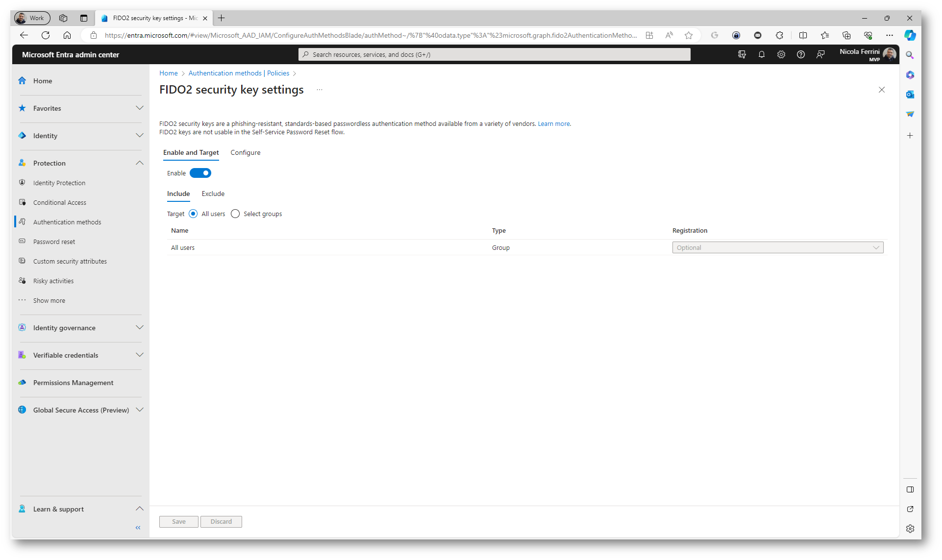Open the notifications bell
This screenshot has height=560, width=942.
762,54
